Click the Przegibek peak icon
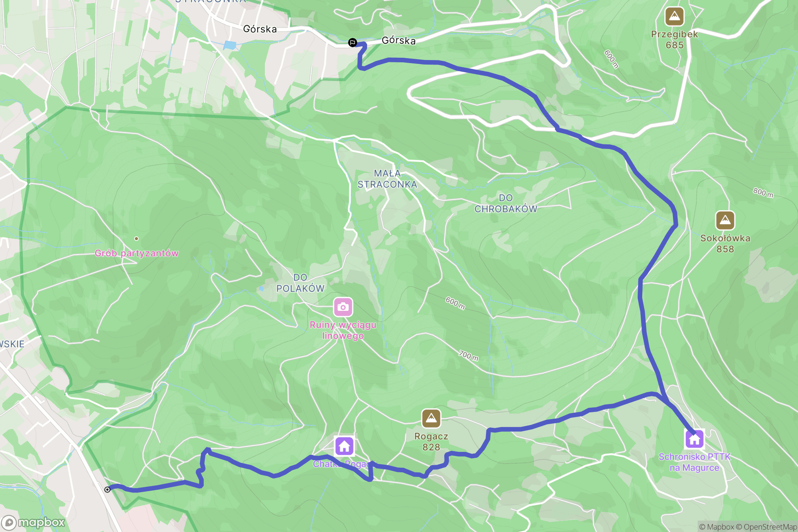 (x=674, y=16)
